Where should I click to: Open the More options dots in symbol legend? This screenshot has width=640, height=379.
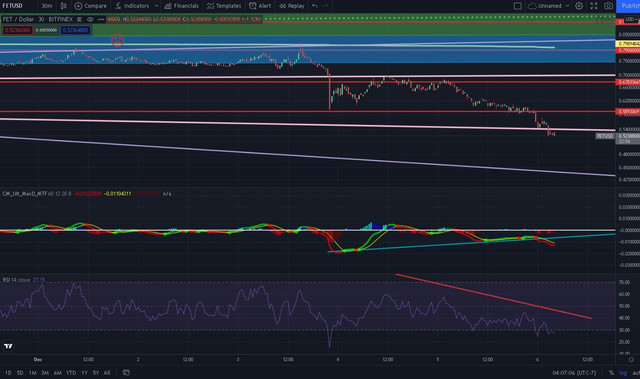tap(100, 19)
